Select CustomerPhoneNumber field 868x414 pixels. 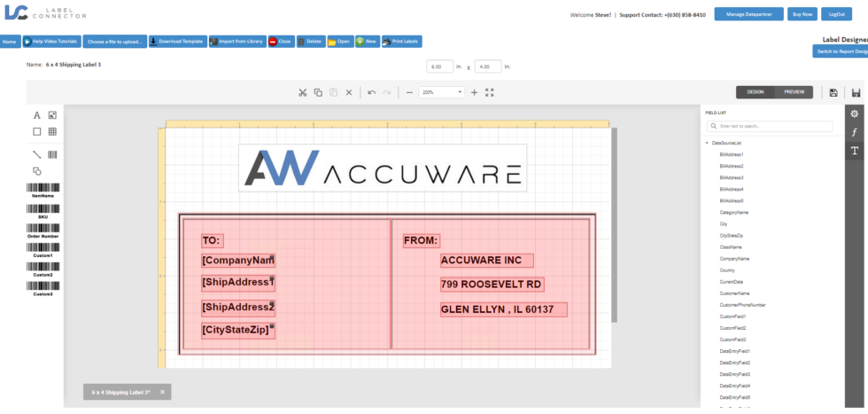pos(742,305)
